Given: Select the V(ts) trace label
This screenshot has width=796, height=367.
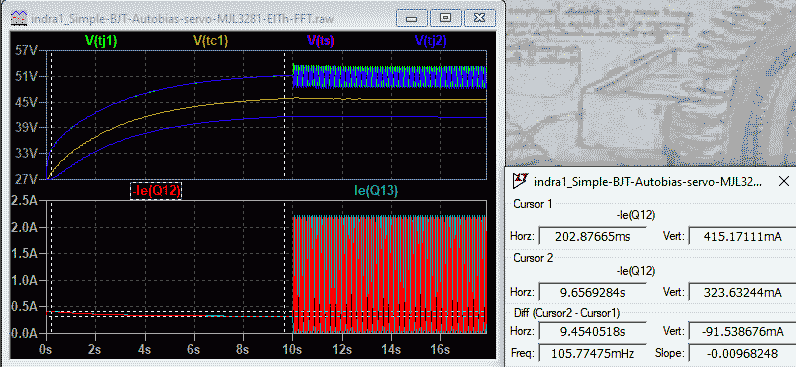Looking at the screenshot, I should [x=321, y=42].
